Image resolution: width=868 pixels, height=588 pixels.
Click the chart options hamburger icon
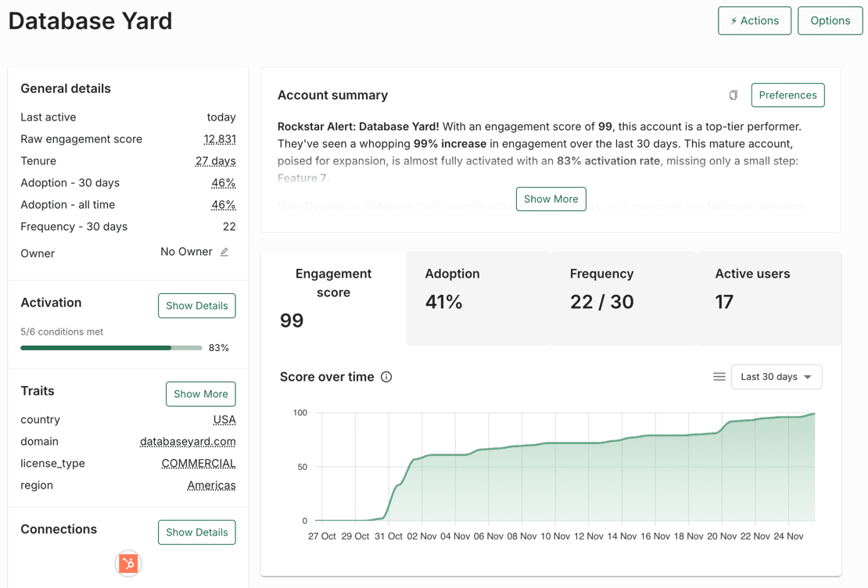(719, 376)
